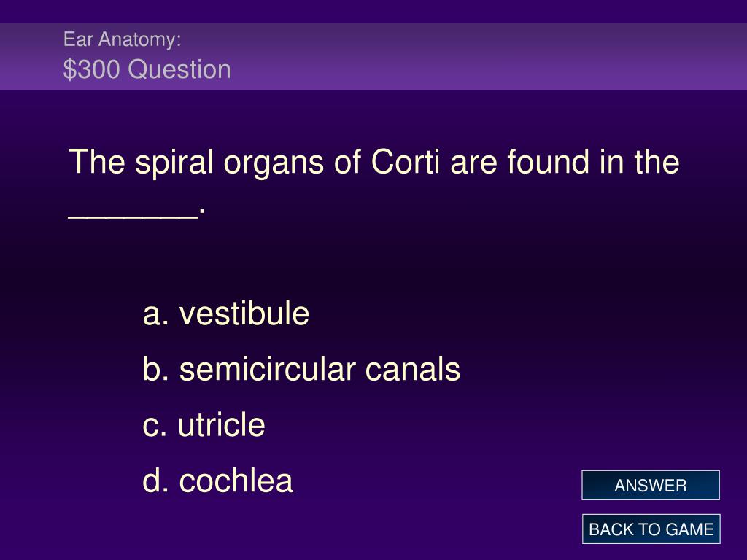Click the word 'canals' in option b
Image resolution: width=747 pixels, height=560 pixels.
[x=413, y=369]
